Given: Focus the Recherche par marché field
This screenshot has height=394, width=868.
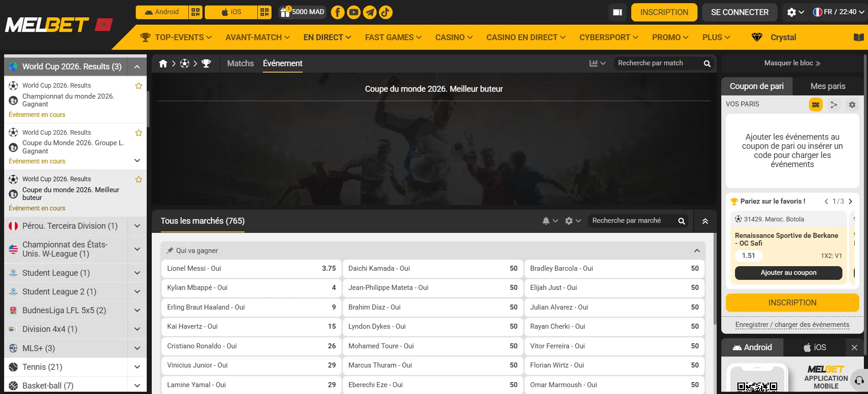Looking at the screenshot, I should click(x=632, y=221).
